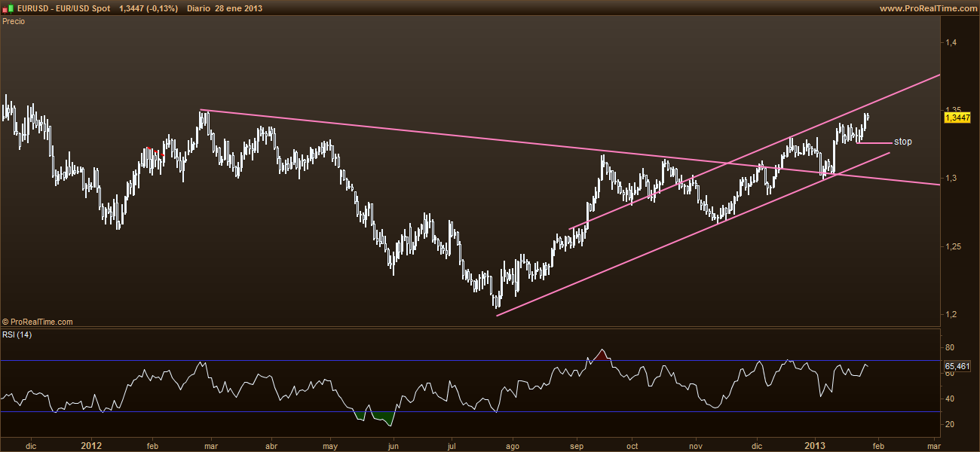Click the green oversold RSI area
Viewport: 980px width, 452px height.
tap(382, 417)
